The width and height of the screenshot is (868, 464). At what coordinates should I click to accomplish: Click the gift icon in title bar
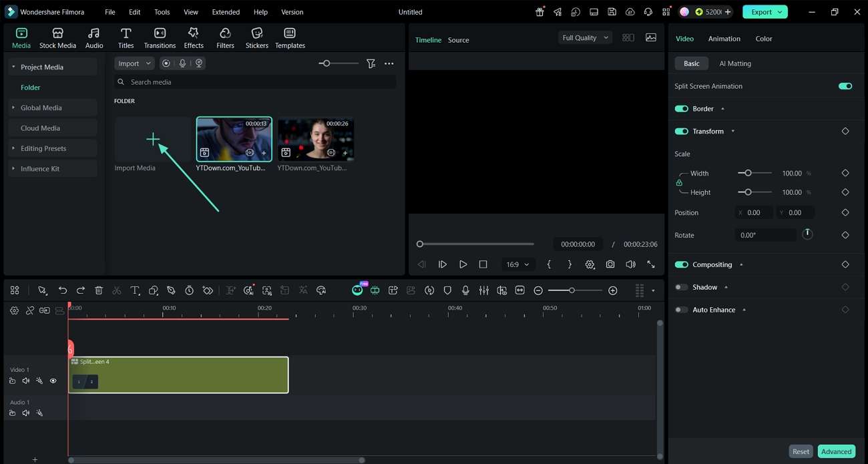tap(539, 12)
